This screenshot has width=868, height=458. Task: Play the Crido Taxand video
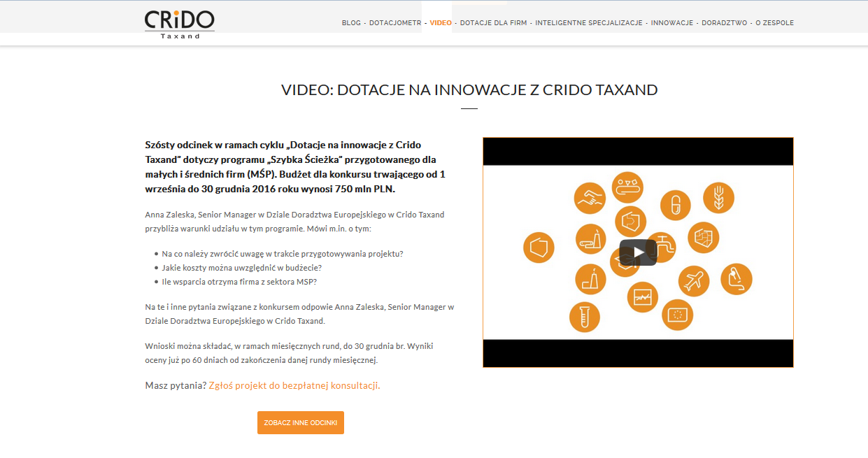(637, 252)
